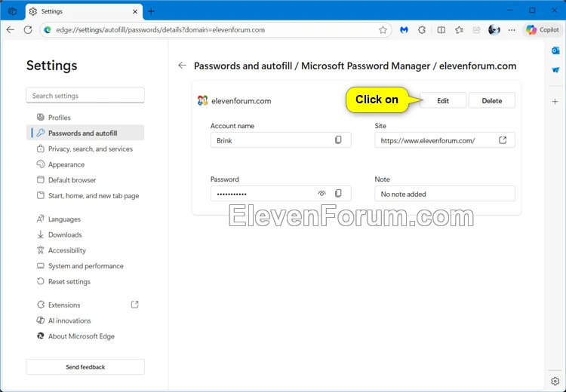Open a new tab
The height and width of the screenshot is (392, 566).
151,11
